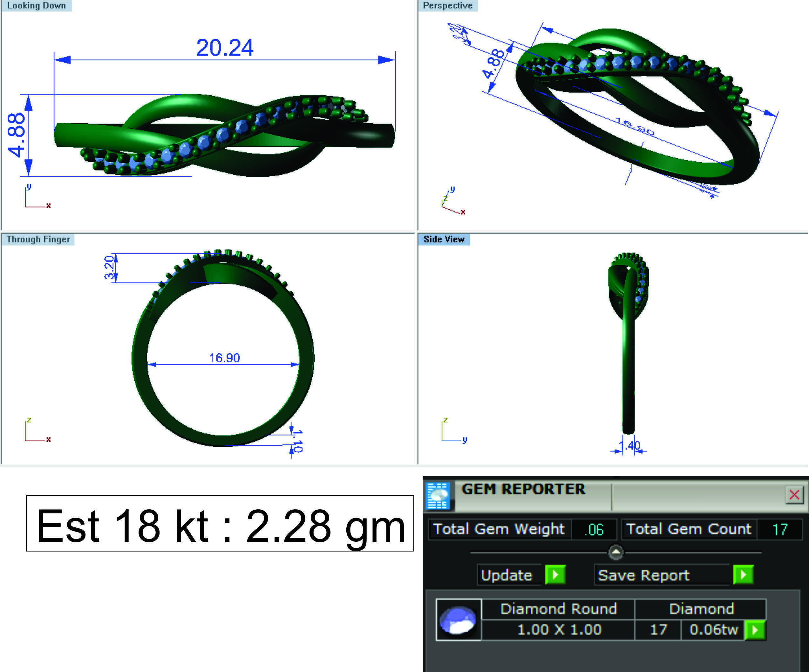Click the Gem Reporter panel icon
809x672 pixels.
[x=438, y=496]
